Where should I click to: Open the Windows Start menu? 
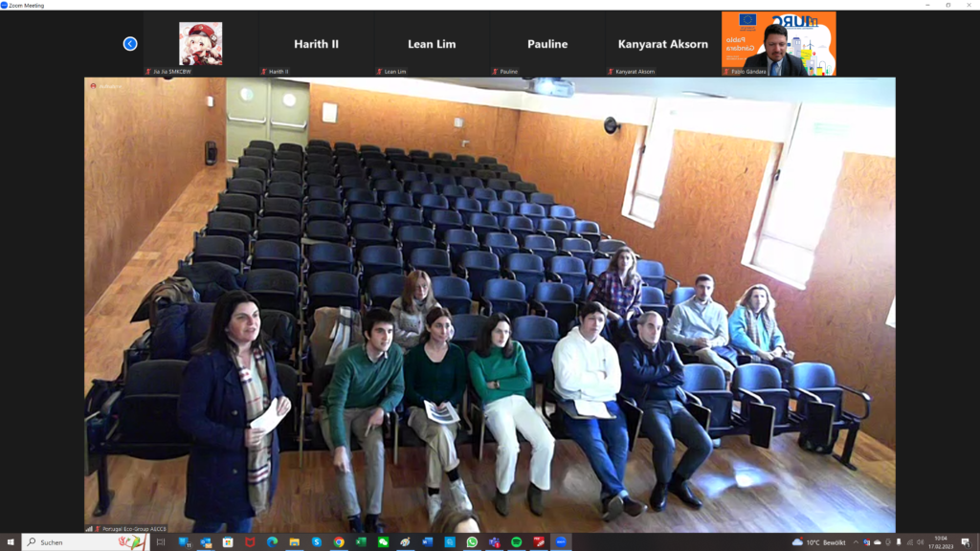11,542
